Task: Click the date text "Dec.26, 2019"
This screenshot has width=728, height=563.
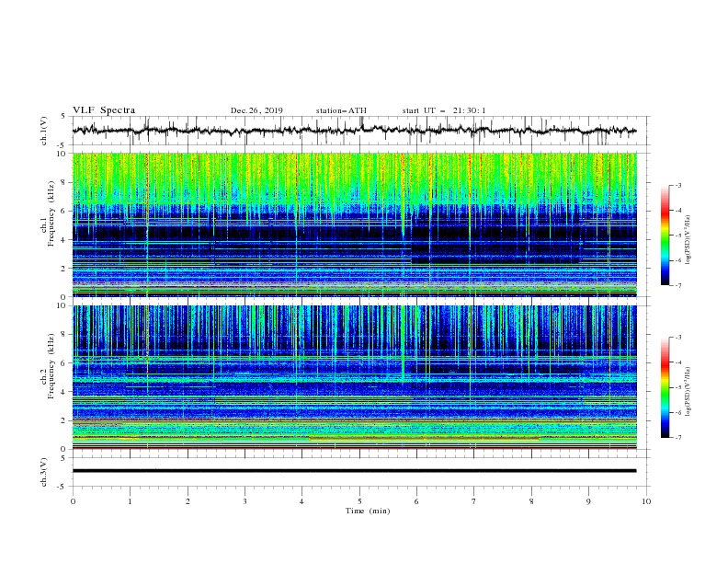Action: pos(256,110)
